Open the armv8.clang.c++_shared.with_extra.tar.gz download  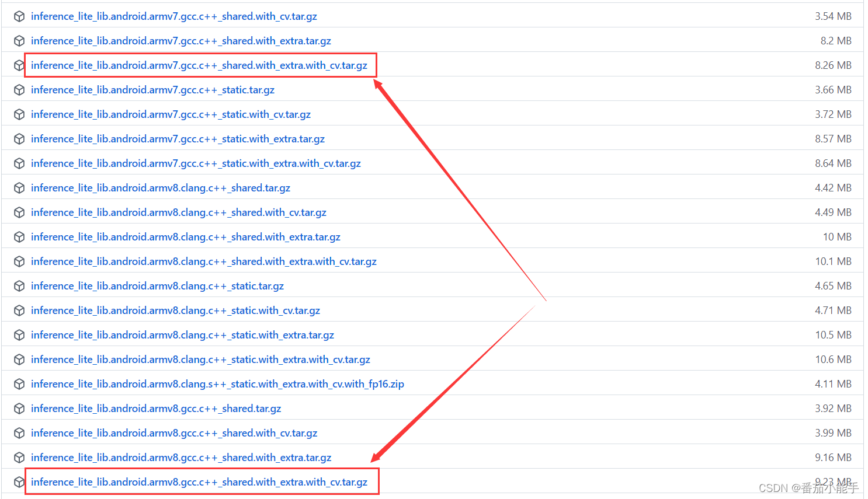[x=186, y=236]
